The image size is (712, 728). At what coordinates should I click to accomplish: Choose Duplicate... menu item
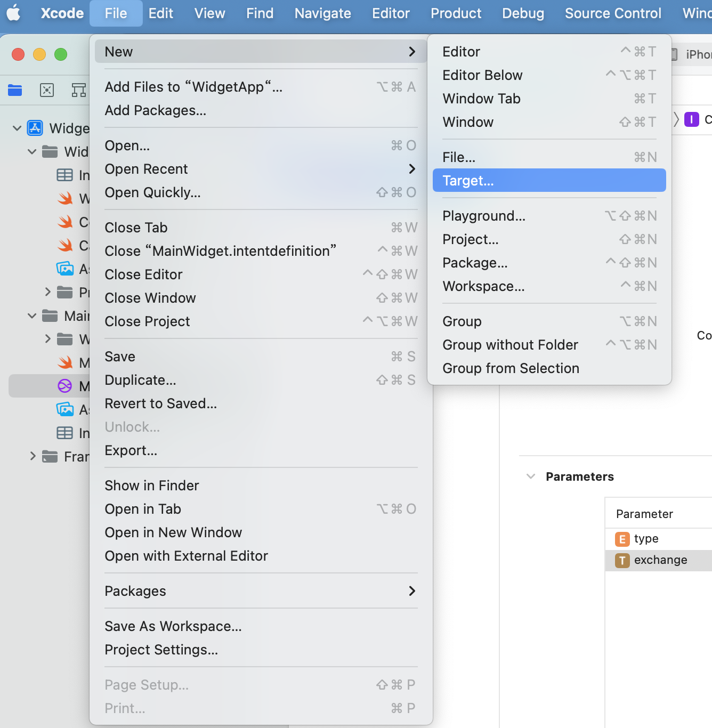261,379
